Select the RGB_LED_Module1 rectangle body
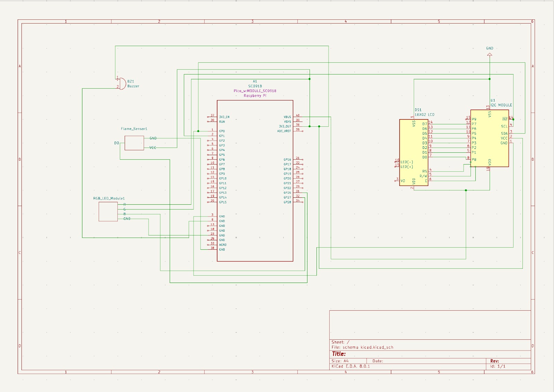Viewport: 554px width, 392px height. (108, 212)
